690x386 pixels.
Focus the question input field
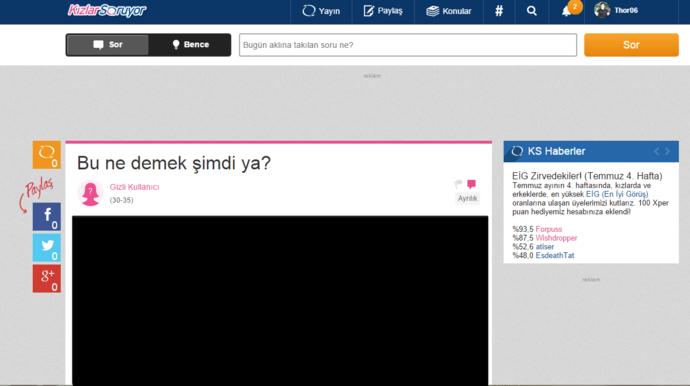[x=407, y=45]
